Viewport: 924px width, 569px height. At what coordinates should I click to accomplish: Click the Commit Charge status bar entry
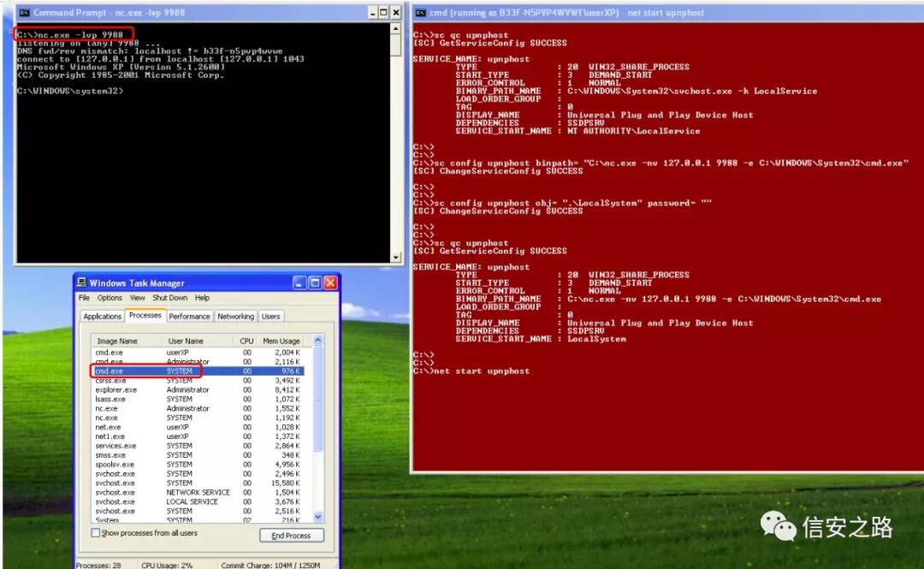tap(270, 565)
